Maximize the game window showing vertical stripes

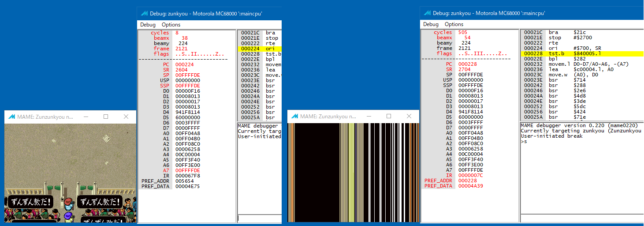tap(388, 117)
